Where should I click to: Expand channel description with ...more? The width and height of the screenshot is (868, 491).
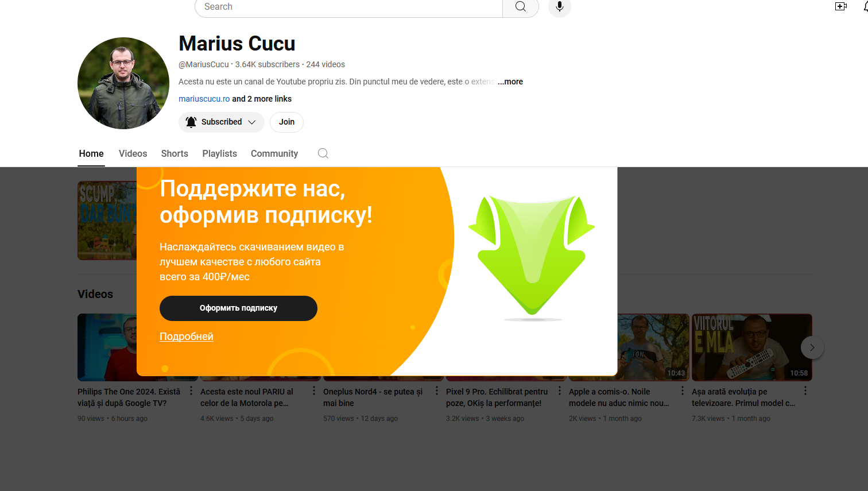point(510,82)
